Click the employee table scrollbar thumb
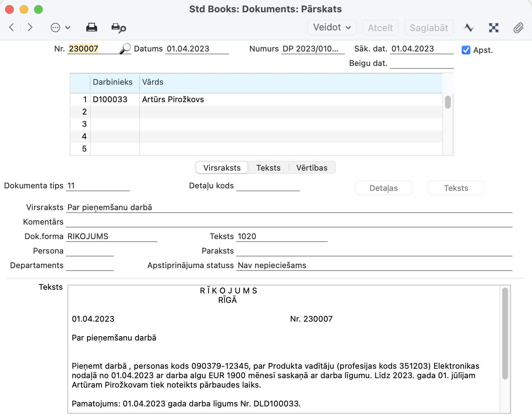 (x=448, y=102)
